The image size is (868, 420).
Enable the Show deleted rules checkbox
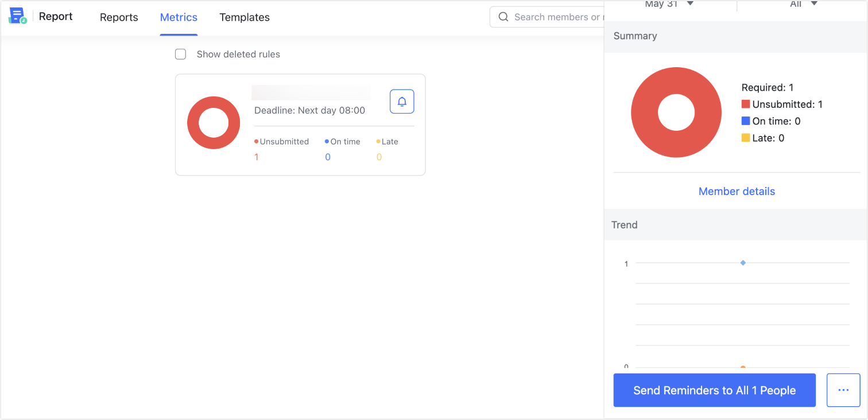coord(180,54)
